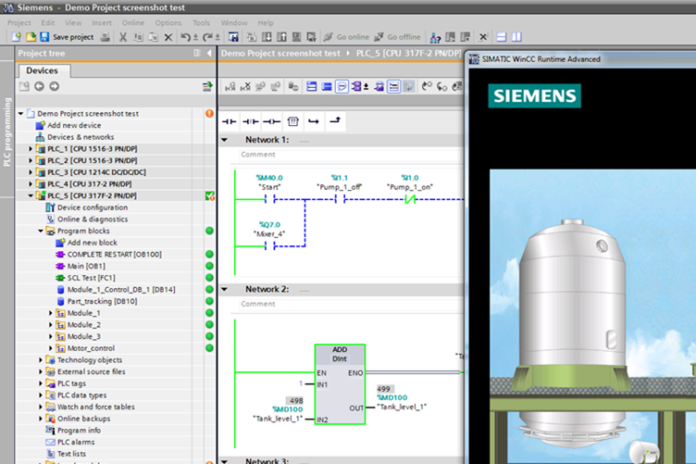Click the close branch icon
The width and height of the screenshot is (696, 464).
point(334,121)
